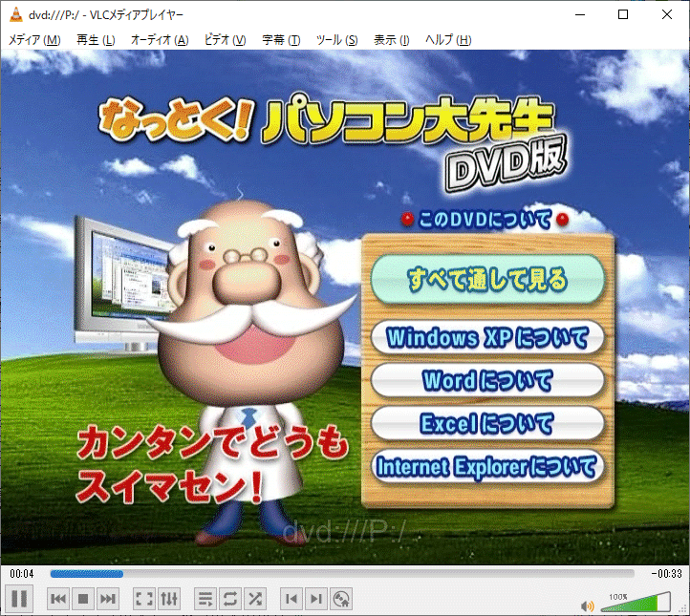Minimize the VLC window
The width and height of the screenshot is (690, 616).
click(x=580, y=14)
